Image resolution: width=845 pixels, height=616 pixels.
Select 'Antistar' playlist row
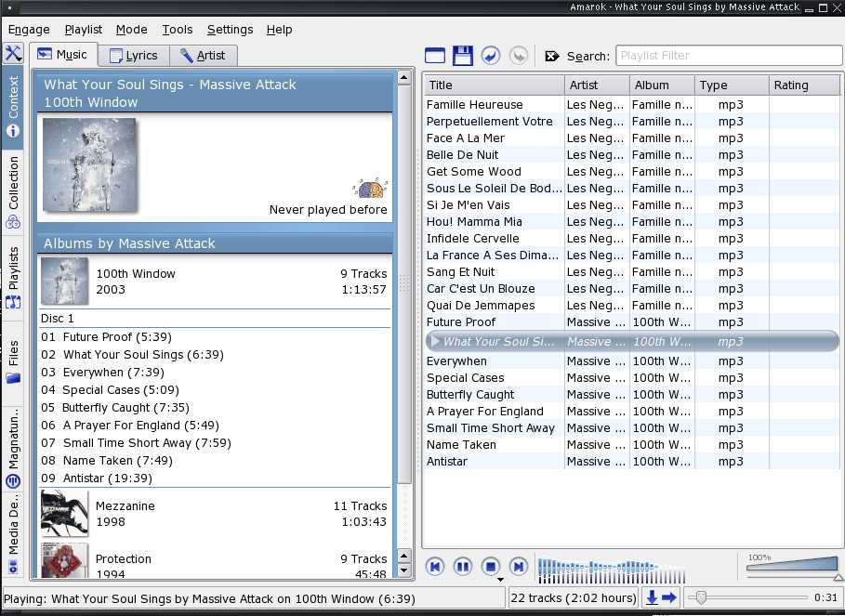click(x=631, y=461)
